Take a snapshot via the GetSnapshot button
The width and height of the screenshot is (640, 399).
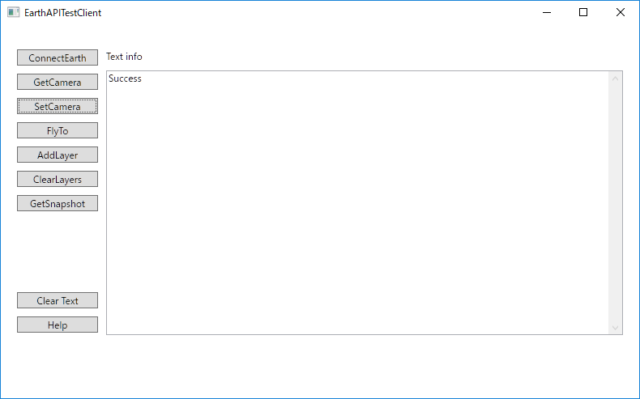click(57, 203)
